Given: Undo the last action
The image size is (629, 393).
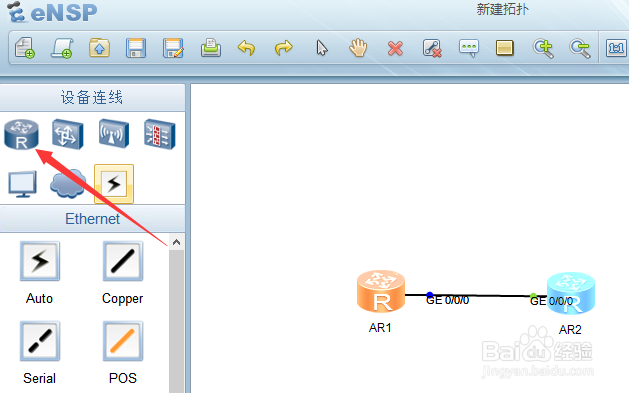Looking at the screenshot, I should click(246, 48).
